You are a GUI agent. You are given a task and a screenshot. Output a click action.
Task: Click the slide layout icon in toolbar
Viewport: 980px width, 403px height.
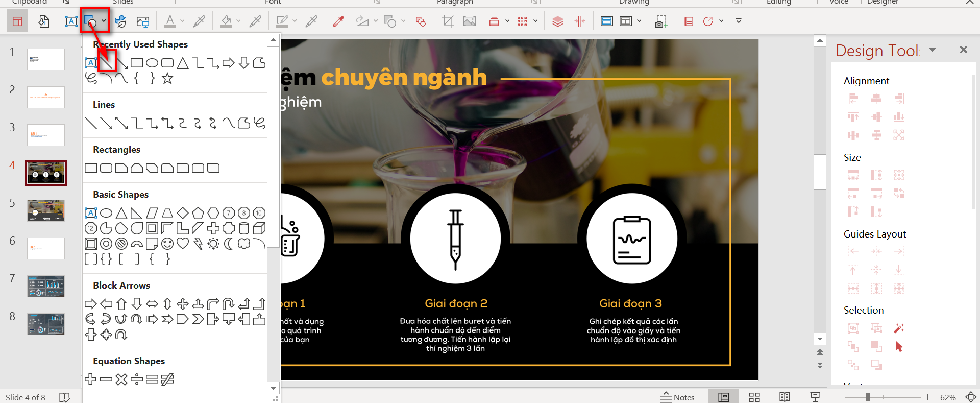(x=17, y=21)
